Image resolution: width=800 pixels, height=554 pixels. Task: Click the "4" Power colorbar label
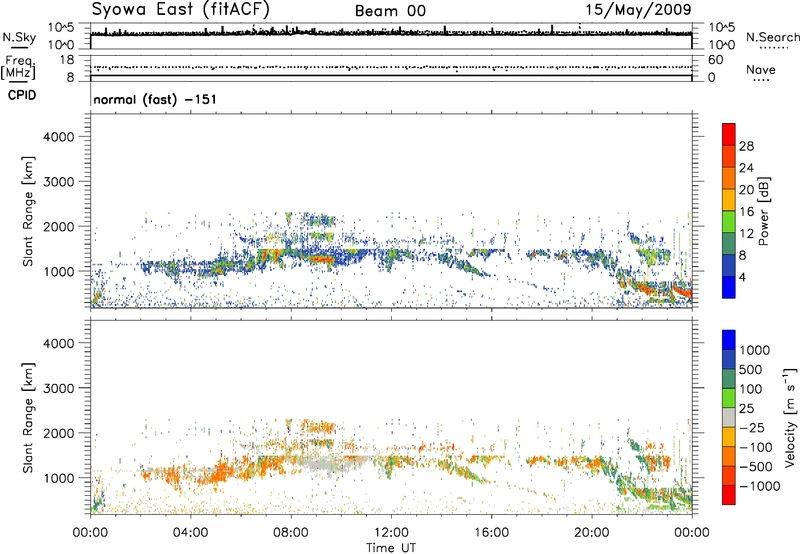click(x=742, y=277)
